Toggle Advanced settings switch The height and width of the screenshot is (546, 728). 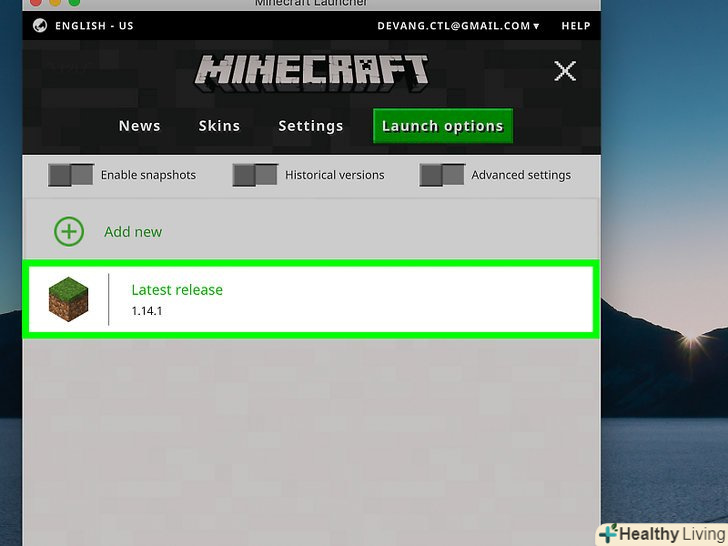(442, 175)
